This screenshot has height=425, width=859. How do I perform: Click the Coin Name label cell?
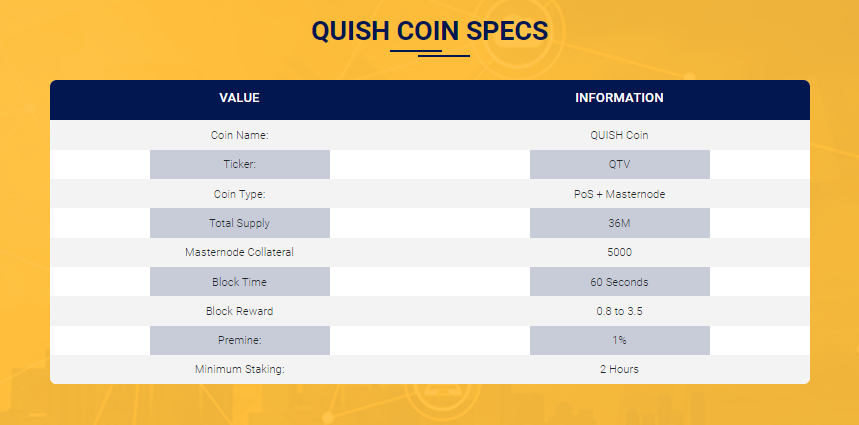pyautogui.click(x=239, y=135)
